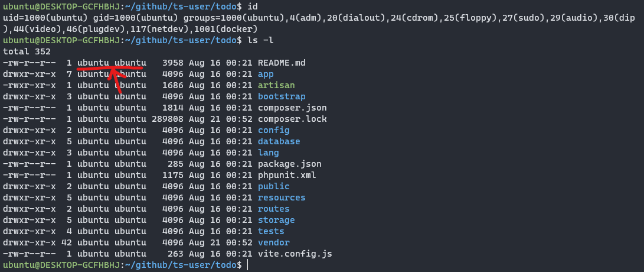Image resolution: width=644 pixels, height=272 pixels.
Task: Click package.json in the listing
Action: (290, 164)
